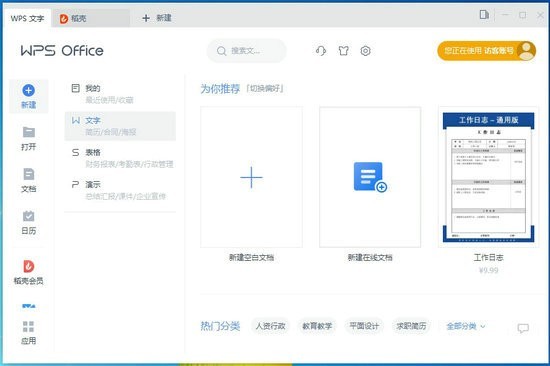This screenshot has width=550, height=366.
Task: Switch to the WPS 文字 tab
Action: pos(27,18)
